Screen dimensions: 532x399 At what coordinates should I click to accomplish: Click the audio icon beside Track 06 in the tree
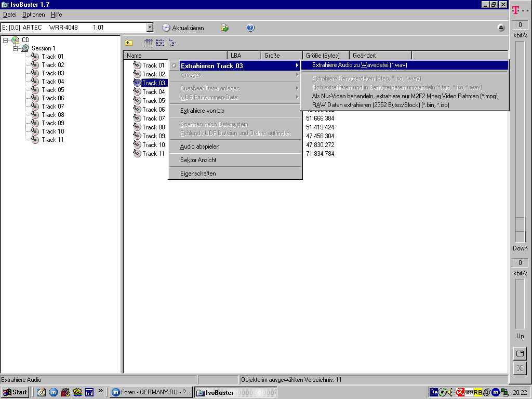(x=35, y=98)
